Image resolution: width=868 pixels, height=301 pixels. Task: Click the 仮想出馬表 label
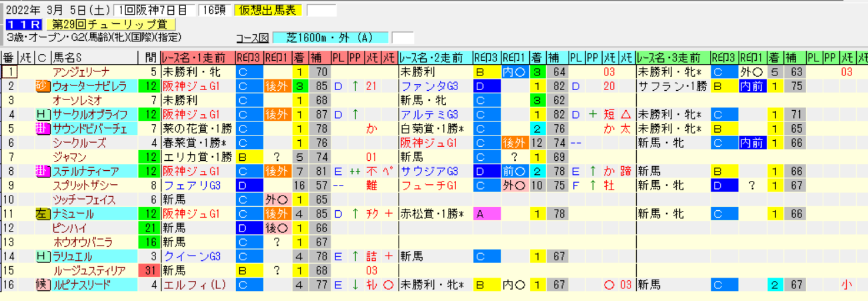click(267, 10)
